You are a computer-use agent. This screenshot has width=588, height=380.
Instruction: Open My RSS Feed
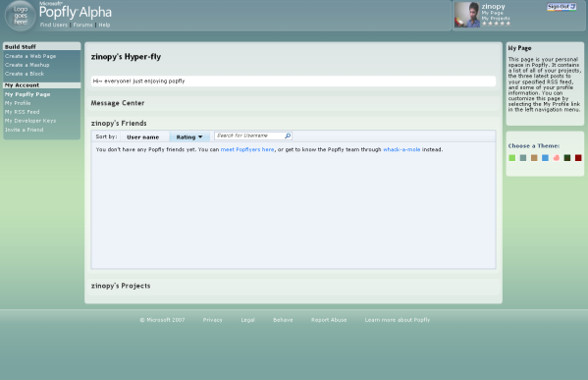tap(23, 112)
